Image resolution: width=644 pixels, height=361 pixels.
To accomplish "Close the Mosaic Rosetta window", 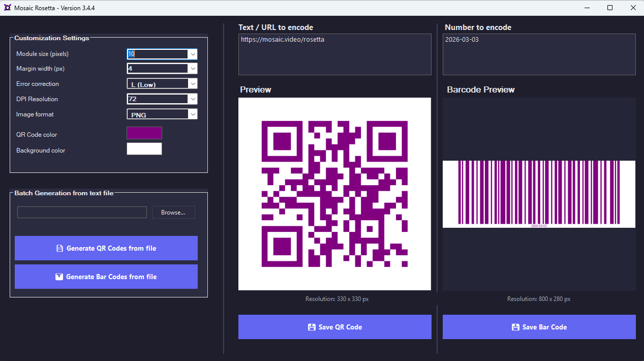I will pyautogui.click(x=633, y=8).
